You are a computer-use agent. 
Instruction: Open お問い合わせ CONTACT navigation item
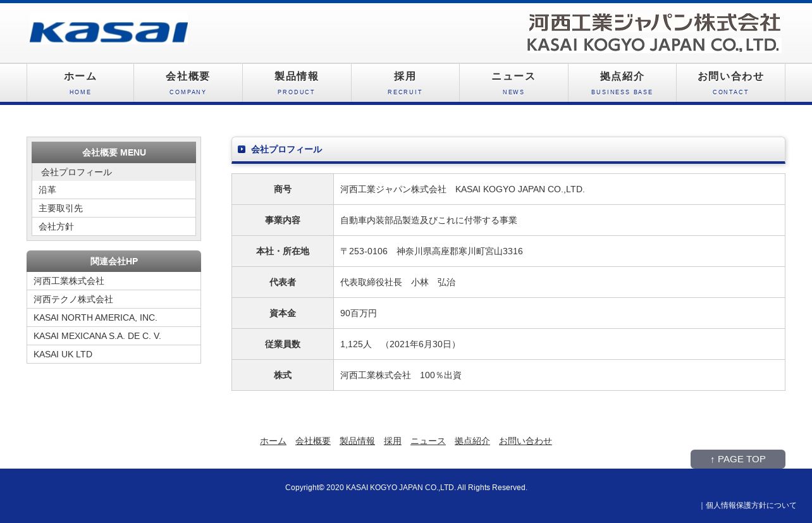click(x=730, y=83)
